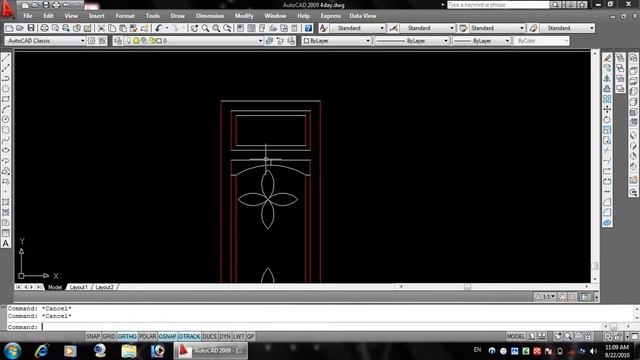
Task: Click the MODEL space button in status bar
Action: tap(516, 336)
